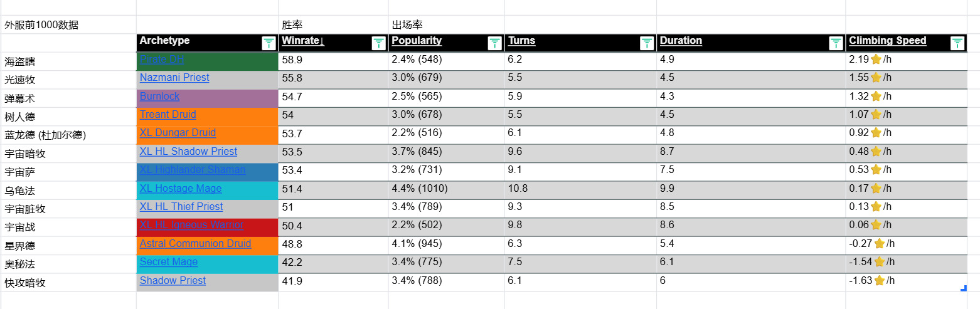Click the Duration column filter icon
The image size is (980, 309).
(x=836, y=43)
